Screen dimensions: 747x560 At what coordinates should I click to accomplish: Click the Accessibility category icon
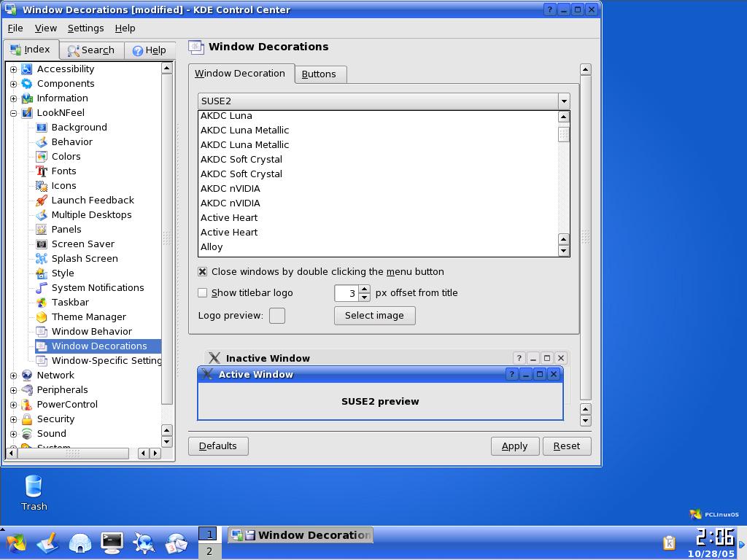pos(27,69)
